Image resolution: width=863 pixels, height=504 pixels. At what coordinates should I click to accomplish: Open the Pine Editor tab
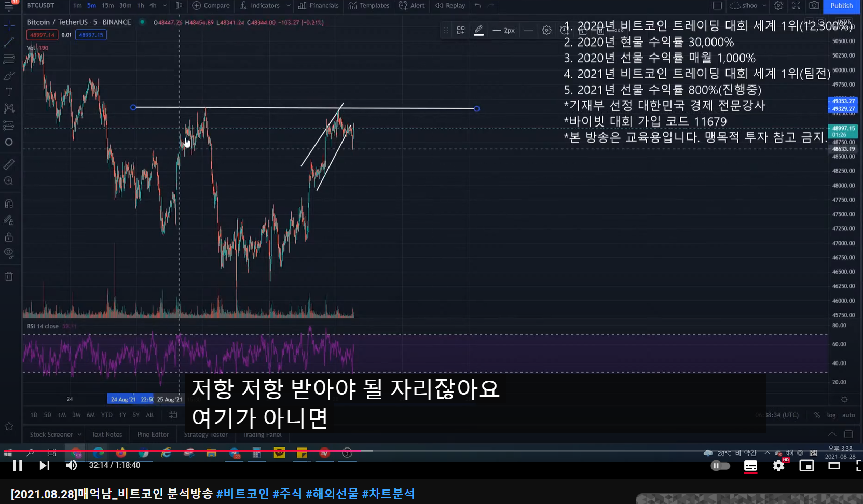pos(153,435)
